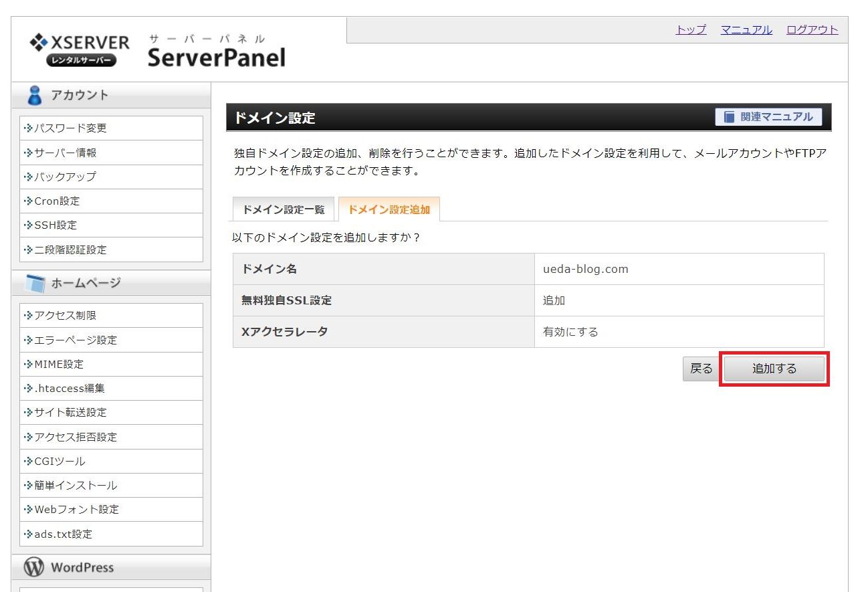Click the ログアウト link
The width and height of the screenshot is (868, 592).
812,29
